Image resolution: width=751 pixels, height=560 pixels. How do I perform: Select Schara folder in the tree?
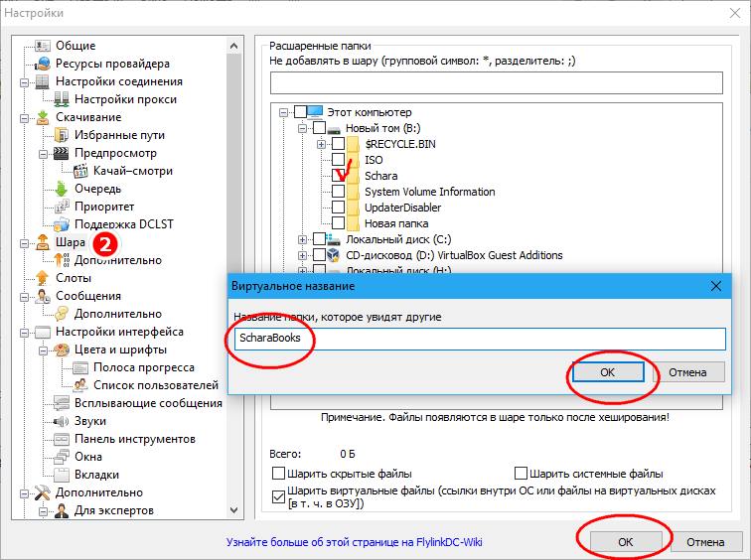[x=381, y=176]
